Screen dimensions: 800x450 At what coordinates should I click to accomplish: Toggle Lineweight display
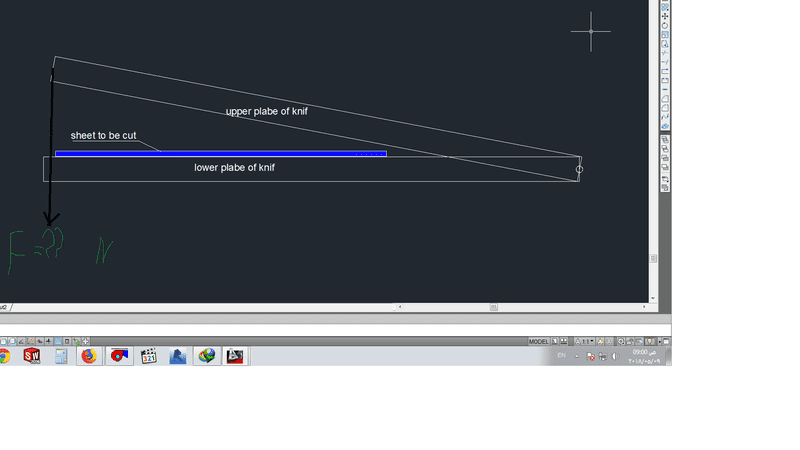tap(48, 341)
